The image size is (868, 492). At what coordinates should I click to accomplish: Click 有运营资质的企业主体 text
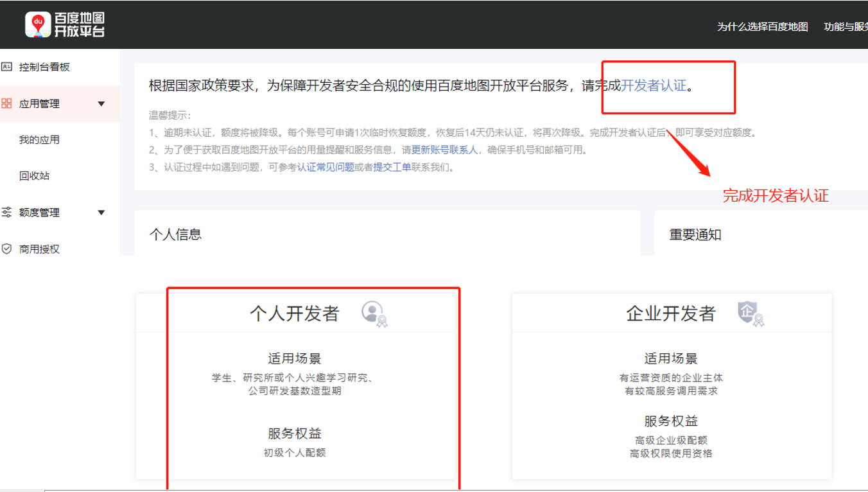click(x=671, y=378)
